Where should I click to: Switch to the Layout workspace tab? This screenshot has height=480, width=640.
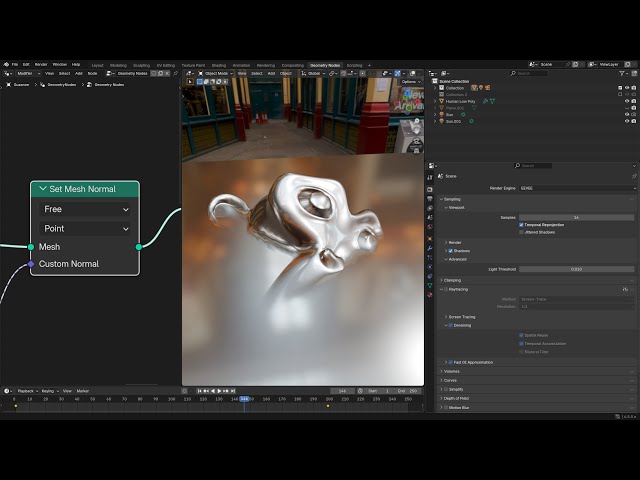click(97, 65)
